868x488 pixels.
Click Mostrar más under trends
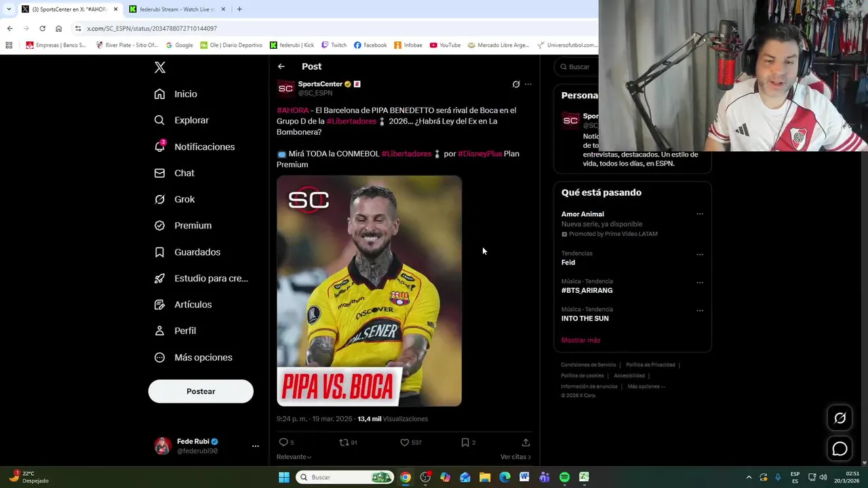coord(580,340)
